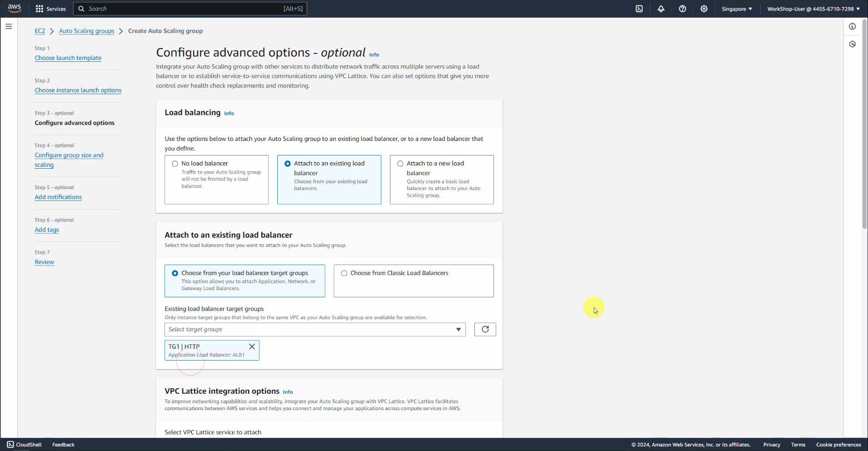Choose from Classic Load Balancers option

pos(344,273)
